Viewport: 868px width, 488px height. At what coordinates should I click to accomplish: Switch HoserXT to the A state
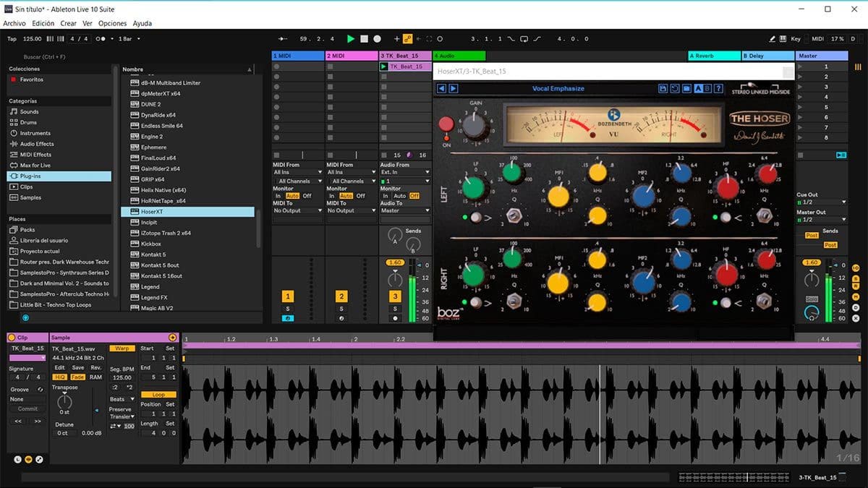(699, 88)
